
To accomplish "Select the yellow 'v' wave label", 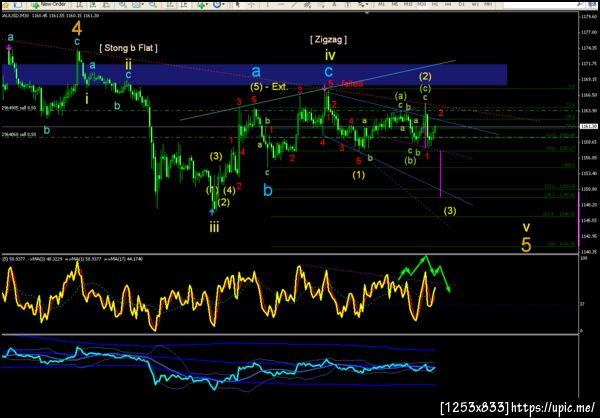I will coord(527,227).
